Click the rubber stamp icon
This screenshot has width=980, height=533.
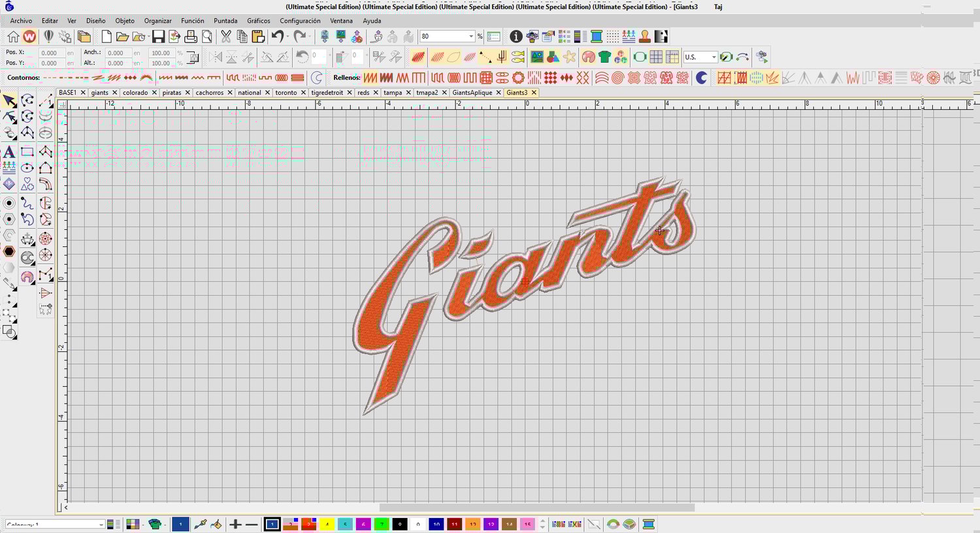pos(645,37)
